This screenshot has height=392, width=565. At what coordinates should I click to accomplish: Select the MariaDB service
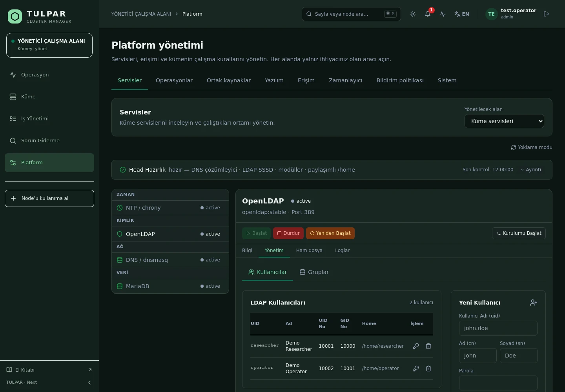(x=170, y=286)
